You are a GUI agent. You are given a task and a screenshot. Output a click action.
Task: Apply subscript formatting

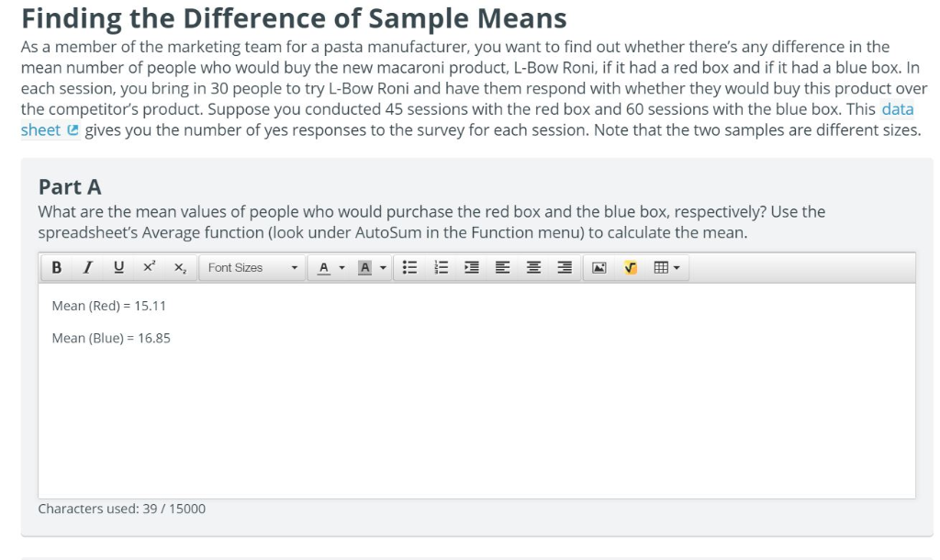178,267
